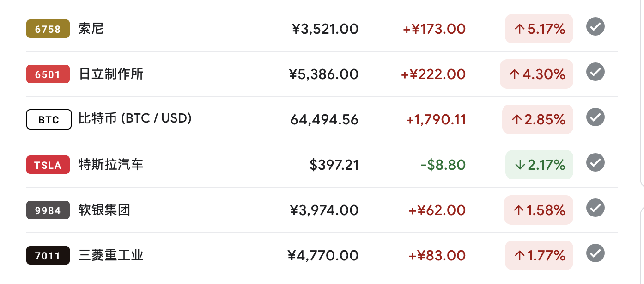Click the Mitsubishi Heavy (三菱重工业) checkmark icon

(x=595, y=253)
